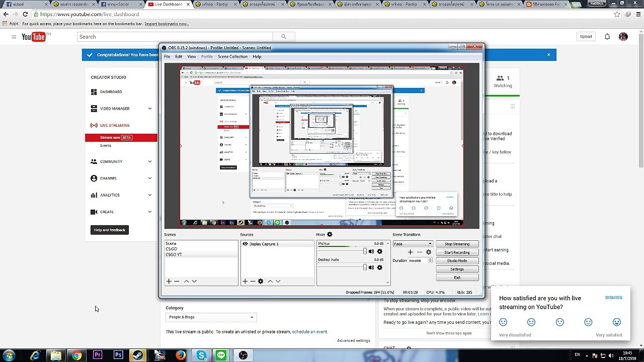The width and height of the screenshot is (644, 362).
Task: Open the OBS Edit menu
Action: coord(179,57)
